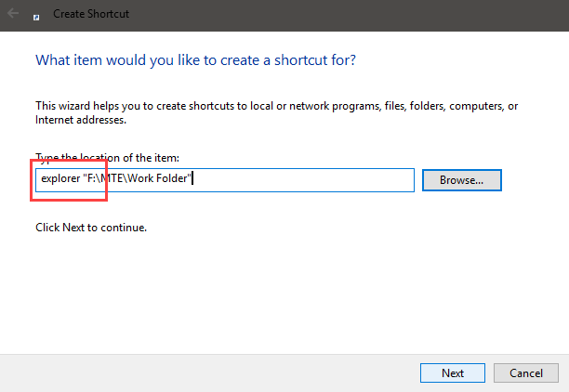Click the "What item would you like" heading

tap(195, 60)
